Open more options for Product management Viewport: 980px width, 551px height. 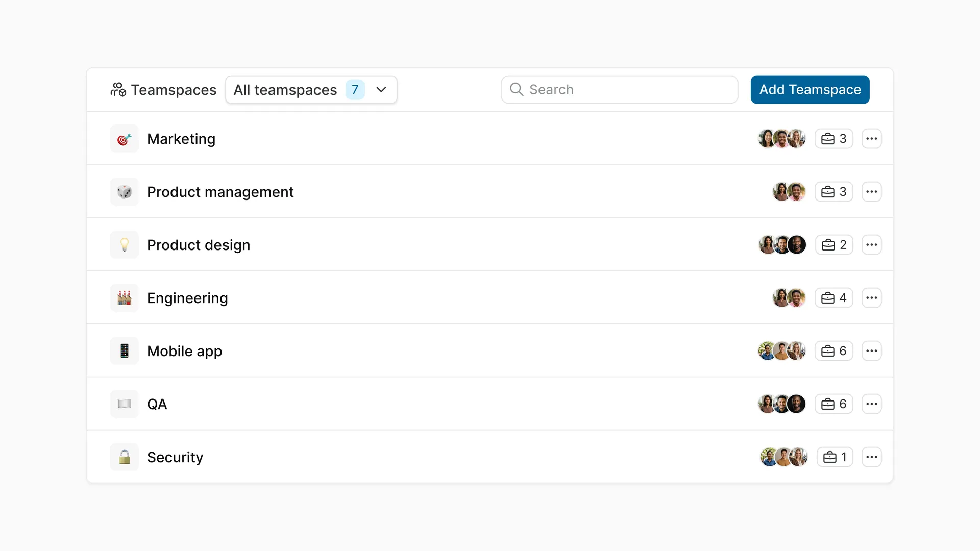[871, 192]
